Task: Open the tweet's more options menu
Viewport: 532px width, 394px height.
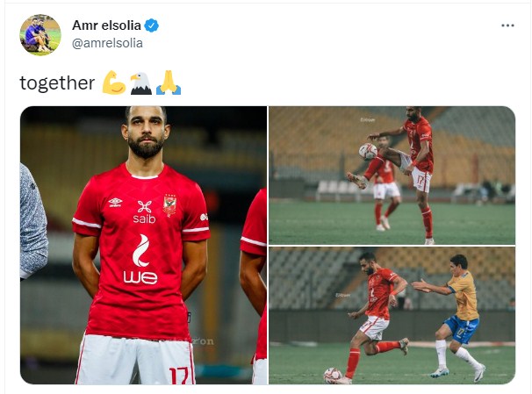Action: coord(507,25)
